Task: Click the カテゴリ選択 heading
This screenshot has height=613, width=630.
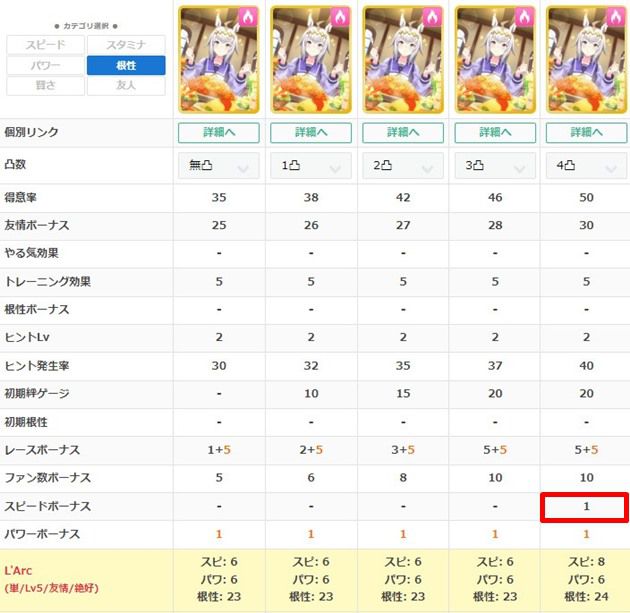Action: [x=86, y=26]
